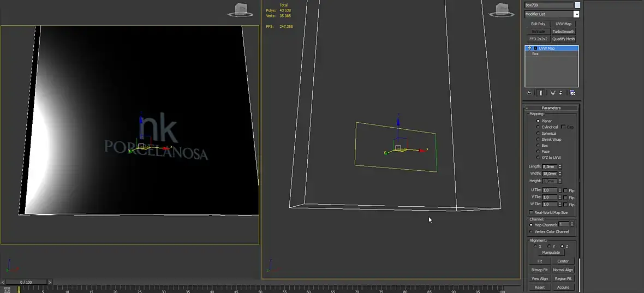Click the Box739 object name field
The width and height of the screenshot is (644, 293).
(549, 5)
